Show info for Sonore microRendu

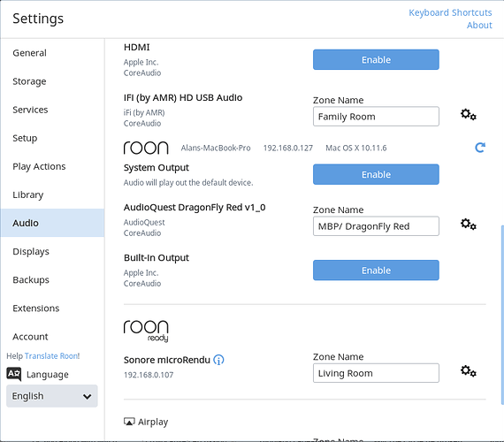[218, 360]
